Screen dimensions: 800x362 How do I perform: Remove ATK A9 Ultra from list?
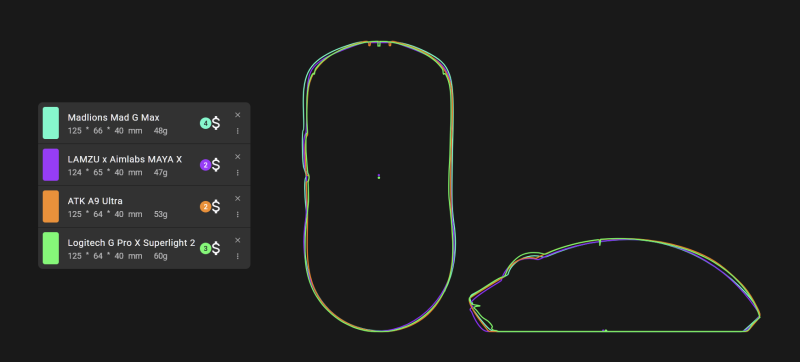237,199
